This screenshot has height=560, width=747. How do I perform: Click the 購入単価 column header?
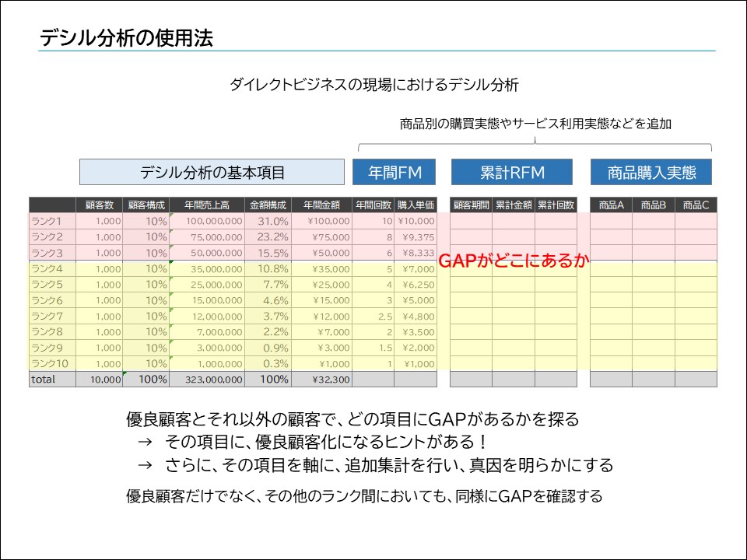tap(417, 204)
